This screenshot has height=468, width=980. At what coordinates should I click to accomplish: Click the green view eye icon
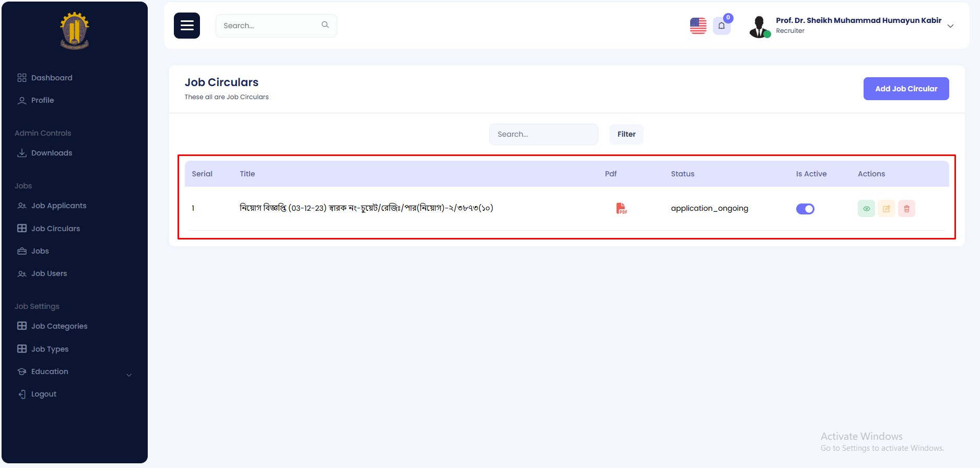coord(866,209)
